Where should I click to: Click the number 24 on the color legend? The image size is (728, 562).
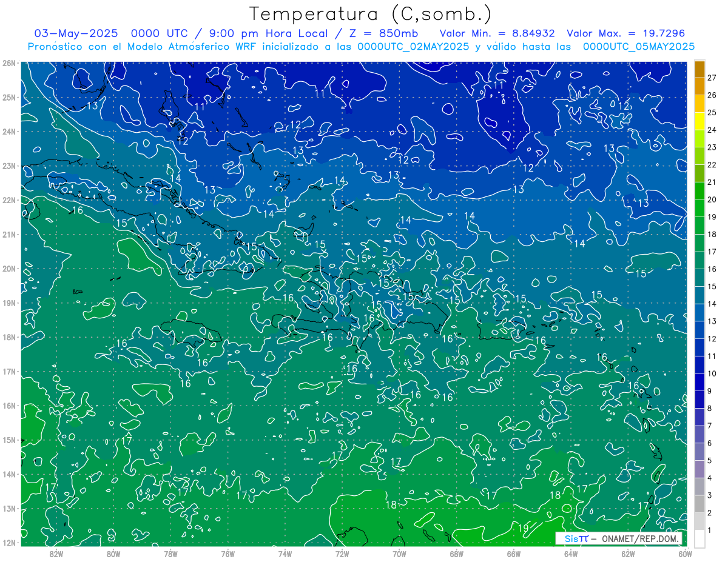point(712,130)
